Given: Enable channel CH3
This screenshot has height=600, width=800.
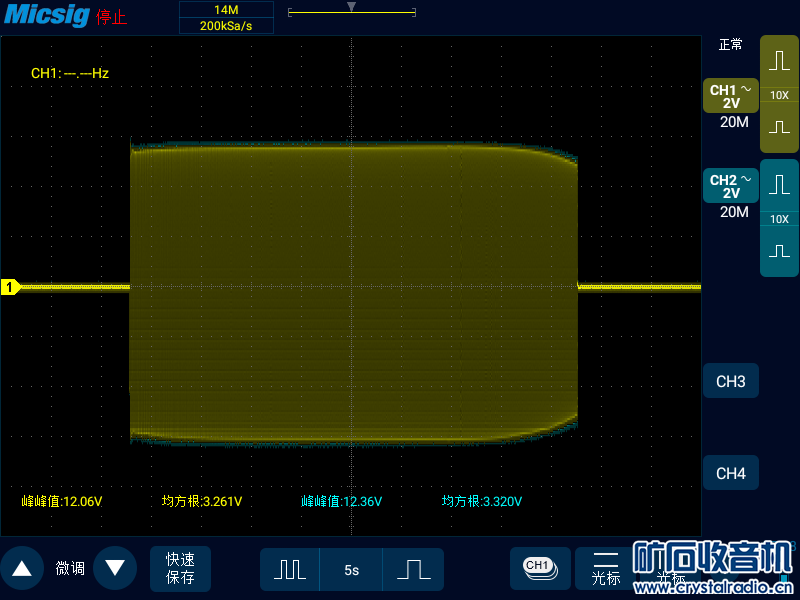Looking at the screenshot, I should (730, 382).
